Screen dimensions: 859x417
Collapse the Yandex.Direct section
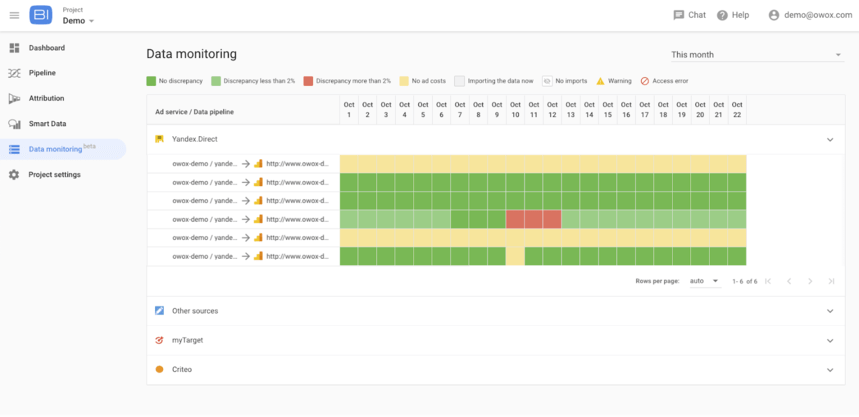coord(830,140)
